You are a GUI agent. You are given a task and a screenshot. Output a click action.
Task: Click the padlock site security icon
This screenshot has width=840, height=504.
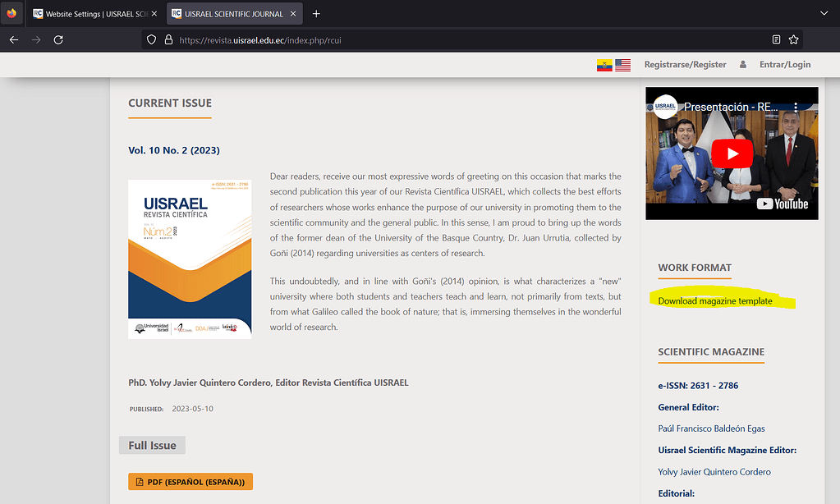click(x=169, y=39)
